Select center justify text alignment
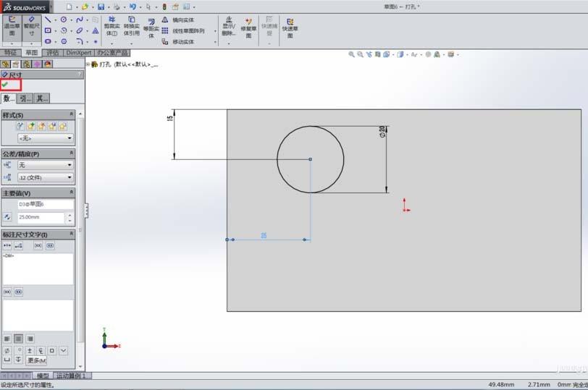This screenshot has height=390, width=588. (18, 339)
